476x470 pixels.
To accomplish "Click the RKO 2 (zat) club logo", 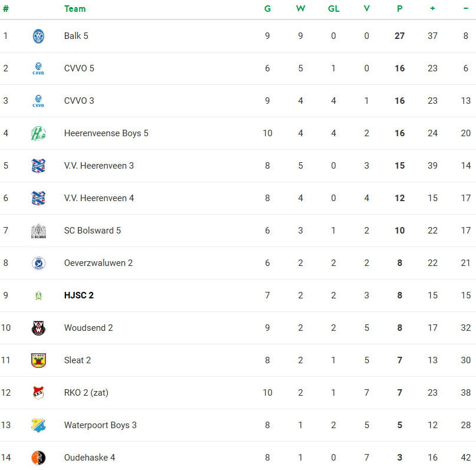I will (x=38, y=393).
